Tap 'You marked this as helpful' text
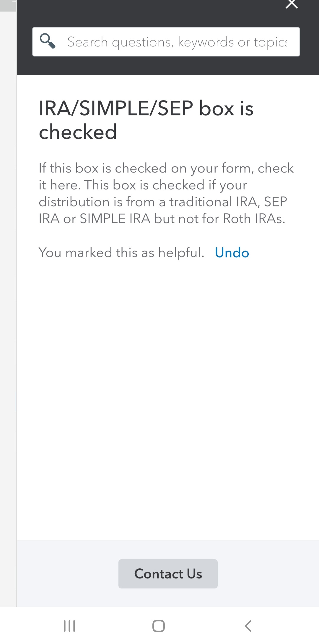This screenshot has height=644, width=319. tap(121, 253)
